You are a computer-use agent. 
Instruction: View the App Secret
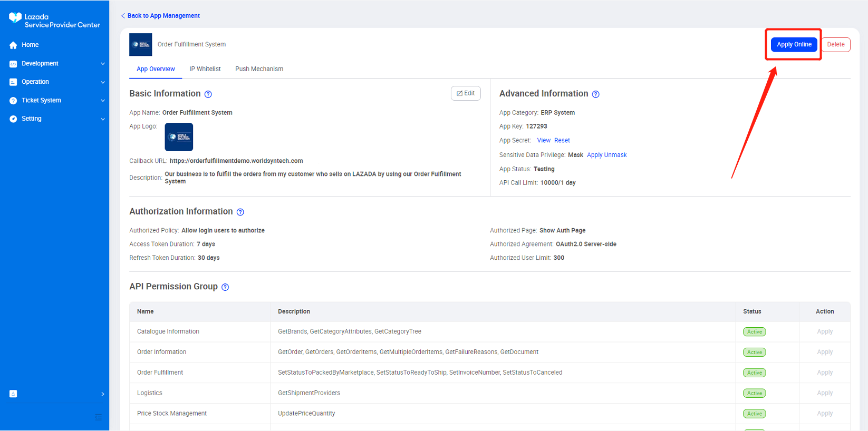tap(544, 141)
